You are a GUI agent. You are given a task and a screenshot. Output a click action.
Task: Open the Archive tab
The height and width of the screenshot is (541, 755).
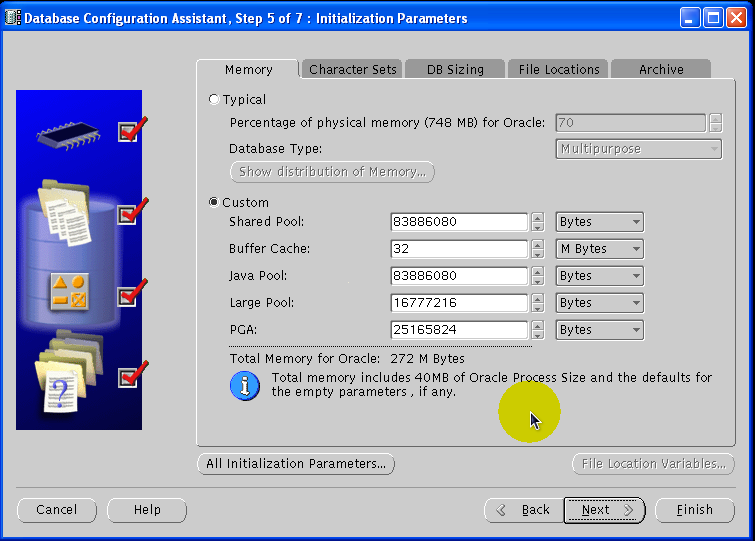661,69
